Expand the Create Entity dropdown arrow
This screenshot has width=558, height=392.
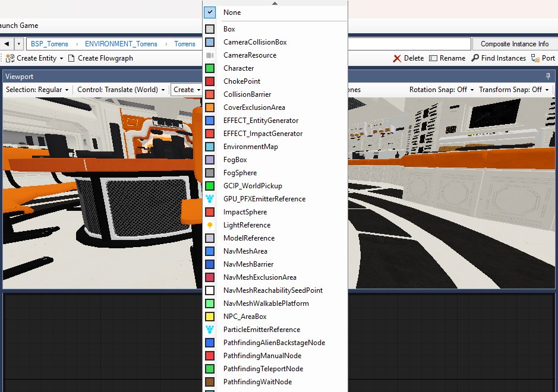tap(61, 58)
